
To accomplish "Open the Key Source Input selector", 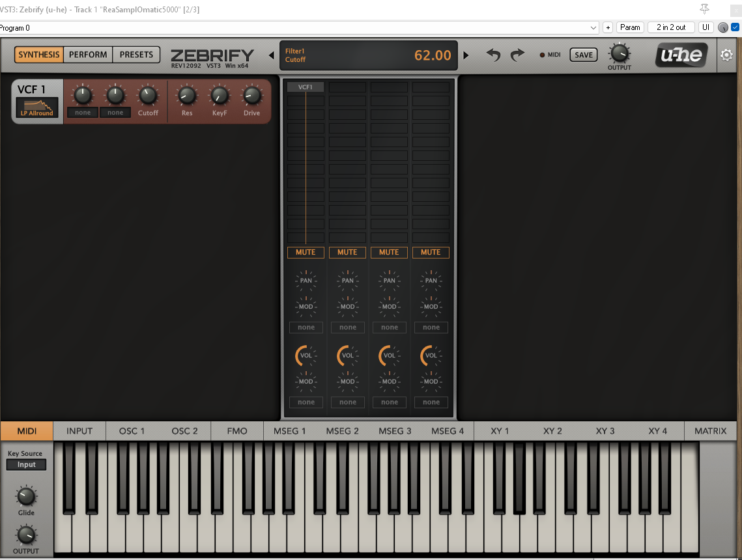I will tap(27, 464).
